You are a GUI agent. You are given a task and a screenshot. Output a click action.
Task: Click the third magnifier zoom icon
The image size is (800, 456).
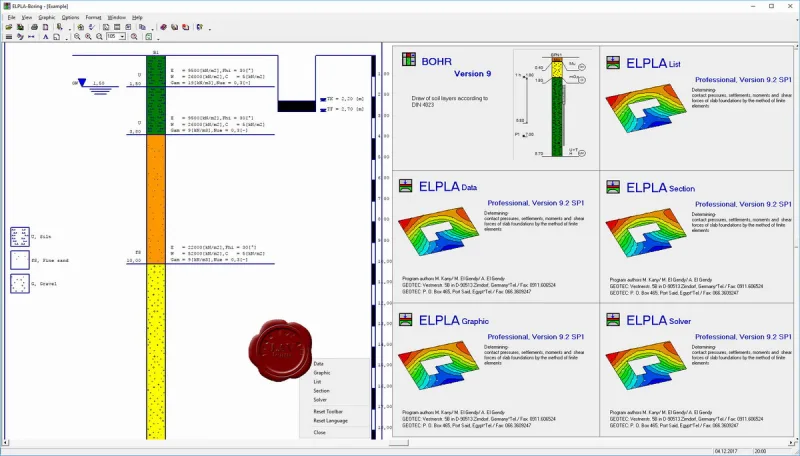[99, 37]
